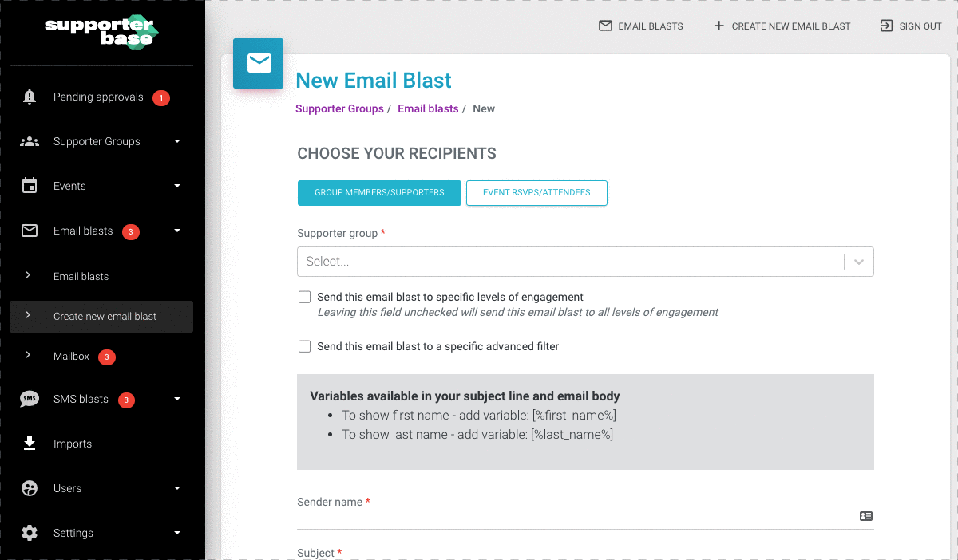Click the contact card icon in Sender name

point(865,516)
